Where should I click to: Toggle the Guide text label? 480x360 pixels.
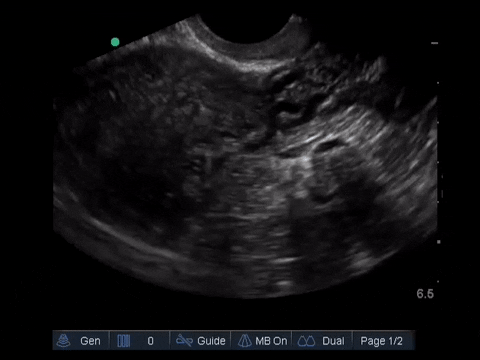pyautogui.click(x=211, y=341)
